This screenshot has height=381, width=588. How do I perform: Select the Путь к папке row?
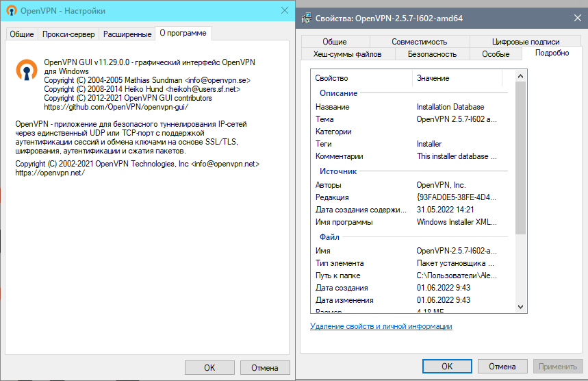(x=411, y=275)
